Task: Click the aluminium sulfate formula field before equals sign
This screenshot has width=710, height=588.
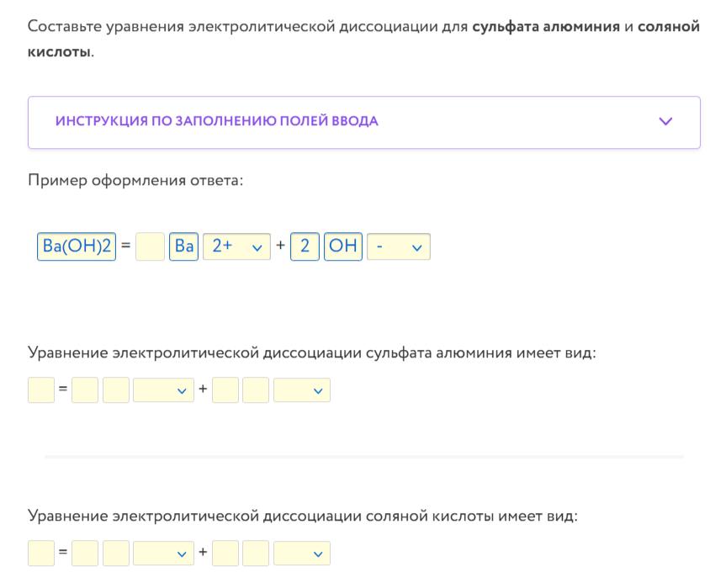Action: tap(41, 389)
